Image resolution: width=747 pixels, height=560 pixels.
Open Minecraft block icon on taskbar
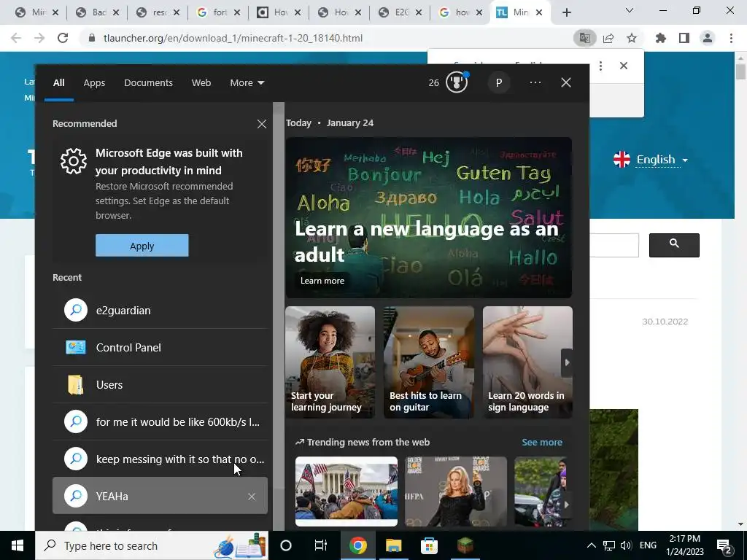pyautogui.click(x=465, y=545)
